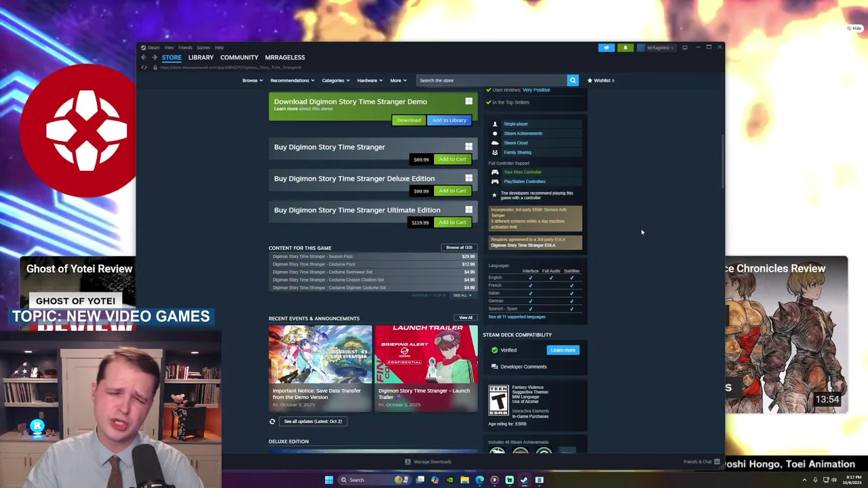Open File Explorer from the taskbar

[x=465, y=480]
